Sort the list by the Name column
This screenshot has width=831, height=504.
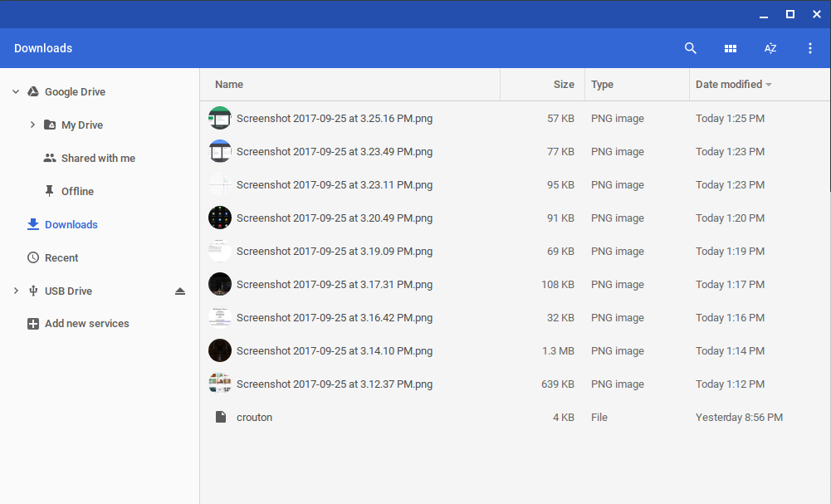229,84
